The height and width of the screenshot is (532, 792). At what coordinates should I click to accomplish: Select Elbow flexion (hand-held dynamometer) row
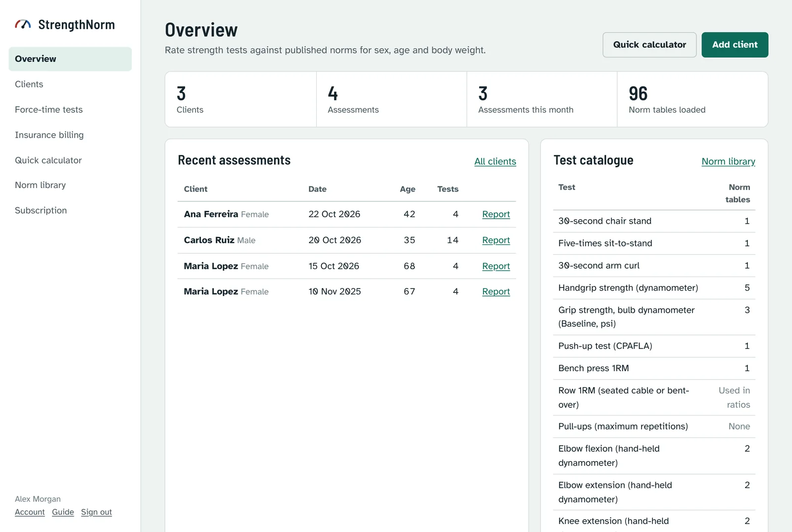click(654, 456)
